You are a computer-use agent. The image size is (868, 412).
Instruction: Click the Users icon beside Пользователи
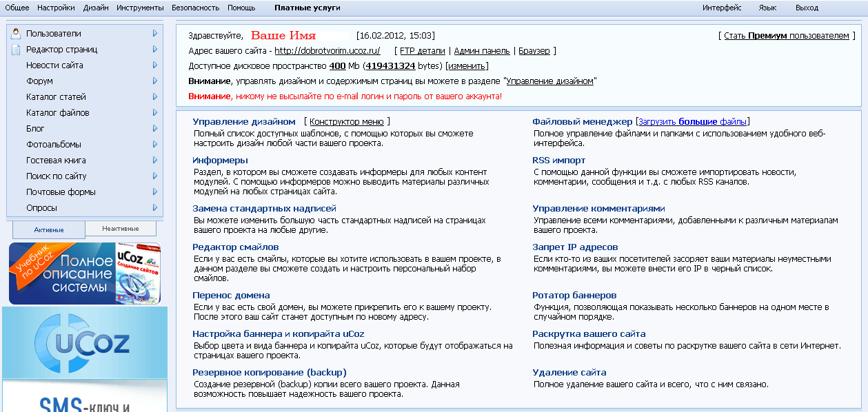[16, 33]
